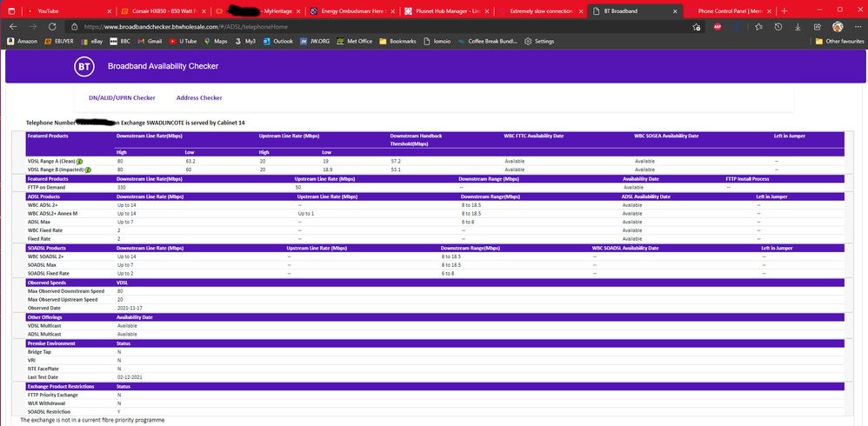Click the browser back arrow
The height and width of the screenshot is (426, 868).
click(11, 26)
